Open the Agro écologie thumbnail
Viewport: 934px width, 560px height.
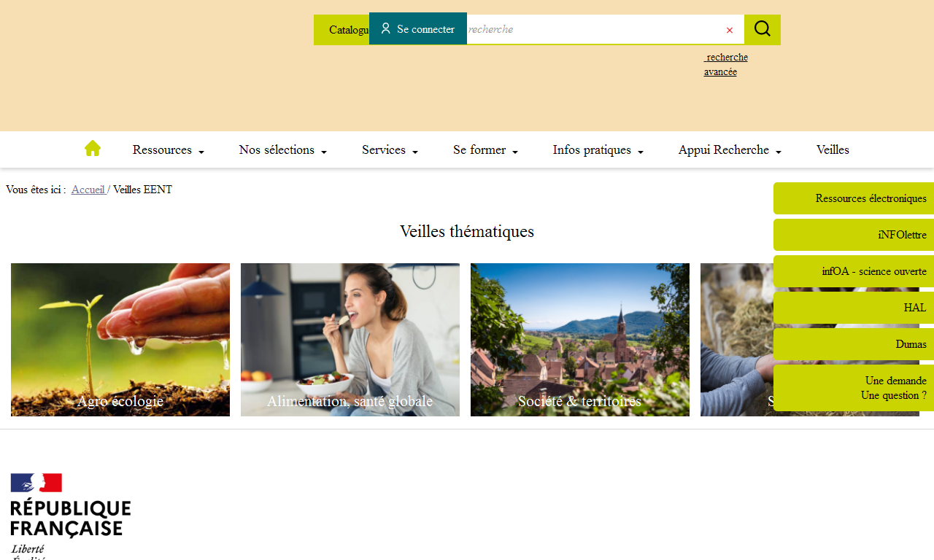coord(120,339)
